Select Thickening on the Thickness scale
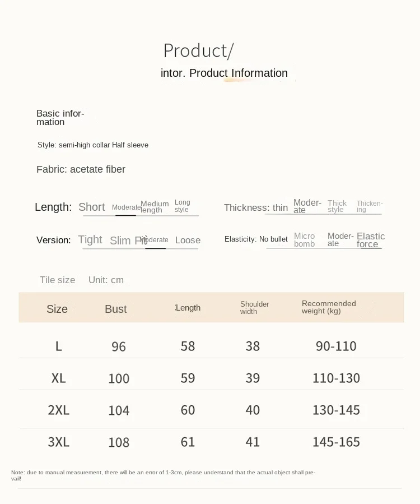This screenshot has height=504, width=420. point(370,206)
